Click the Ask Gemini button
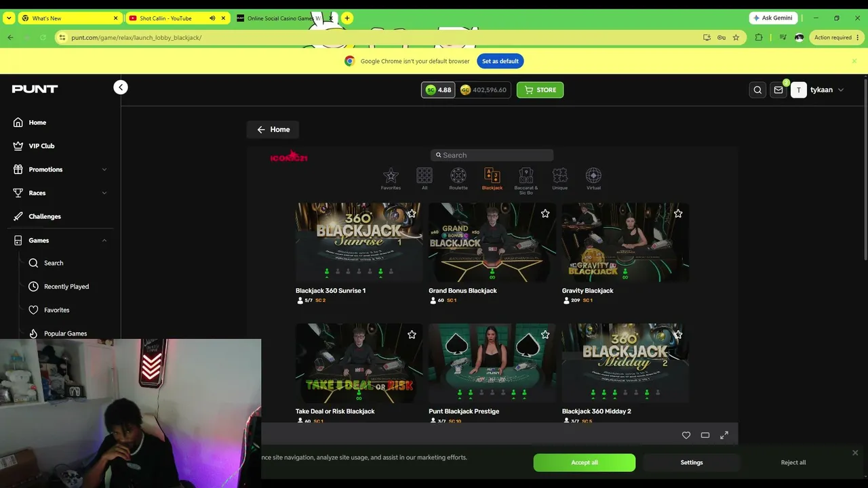This screenshot has height=488, width=868. click(x=772, y=18)
